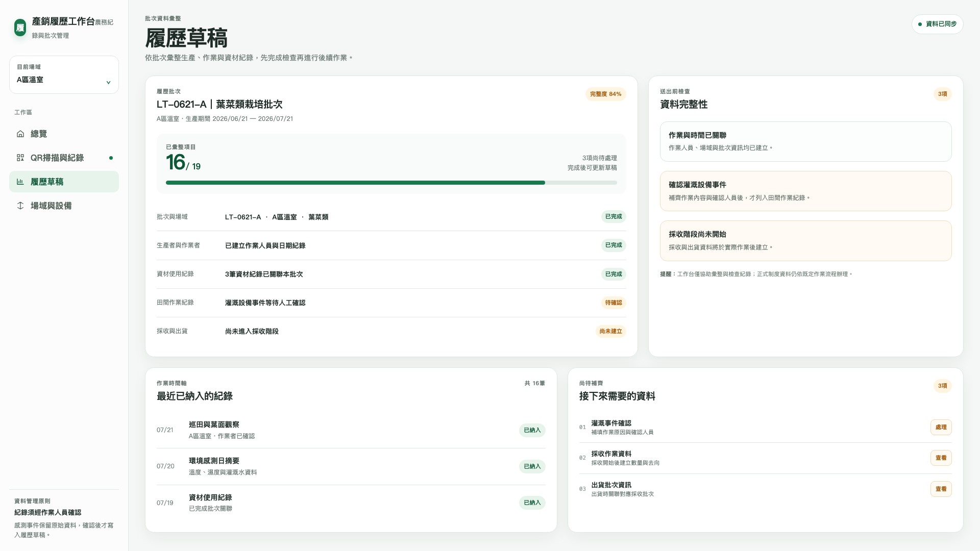Select the 環境感測日摘要 timeline entry title
Image resolution: width=980 pixels, height=551 pixels.
[214, 461]
